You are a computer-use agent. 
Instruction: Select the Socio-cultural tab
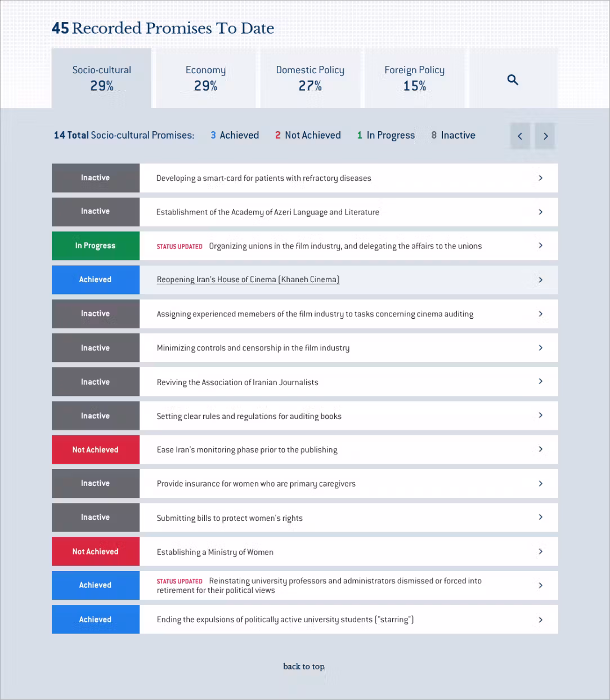point(102,78)
